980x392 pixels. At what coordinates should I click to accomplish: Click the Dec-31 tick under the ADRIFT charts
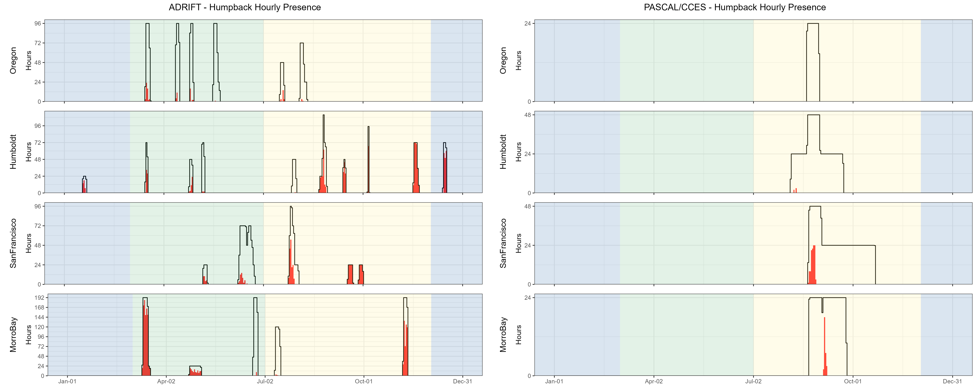pos(463,381)
